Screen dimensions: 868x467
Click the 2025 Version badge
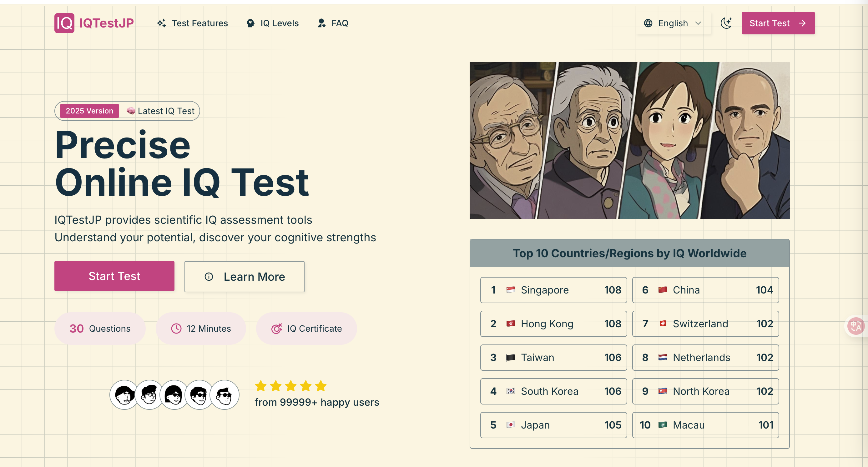[x=89, y=111]
